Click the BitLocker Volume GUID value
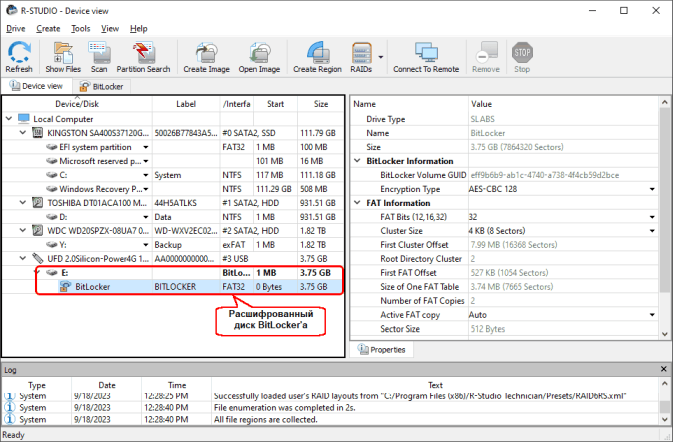Viewport: 673px width, 442px height. (x=545, y=175)
